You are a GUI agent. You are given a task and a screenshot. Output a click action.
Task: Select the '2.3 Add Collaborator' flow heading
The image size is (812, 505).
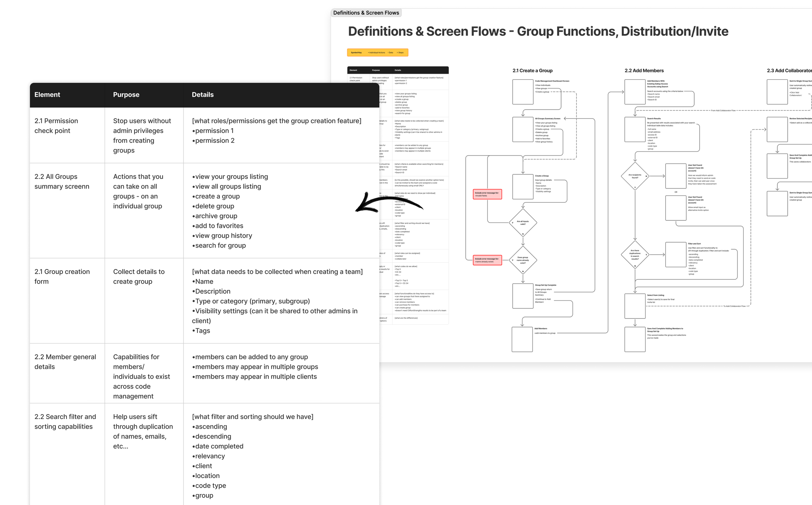tap(789, 70)
